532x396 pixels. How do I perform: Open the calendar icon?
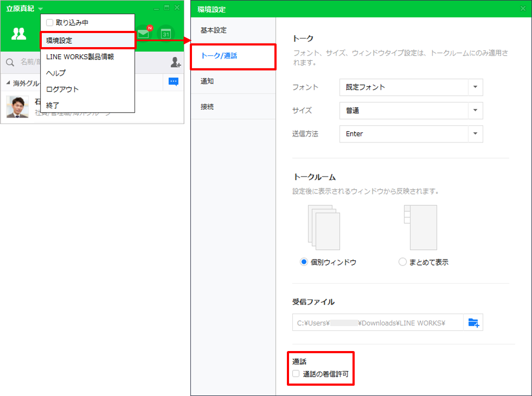pyautogui.click(x=166, y=34)
